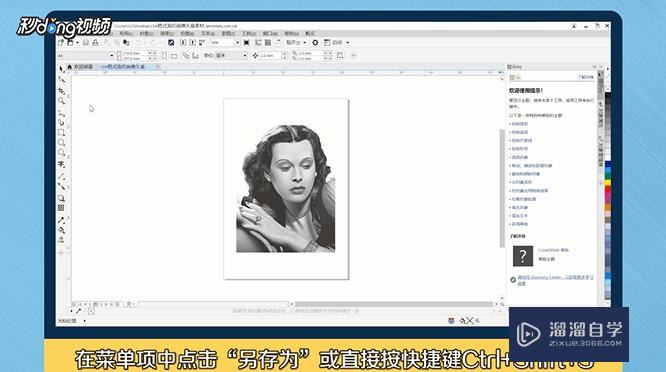Open the Text (文本) menu
This screenshot has width=666, height=372.
[x=207, y=33]
